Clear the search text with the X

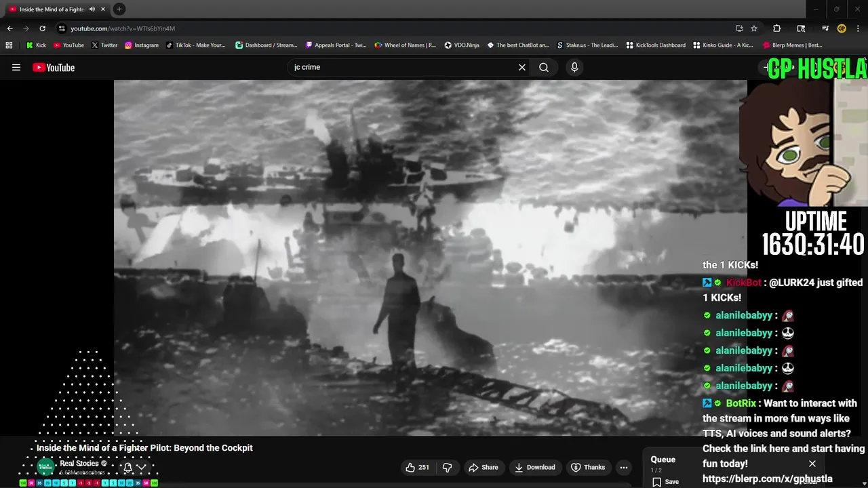click(x=522, y=67)
